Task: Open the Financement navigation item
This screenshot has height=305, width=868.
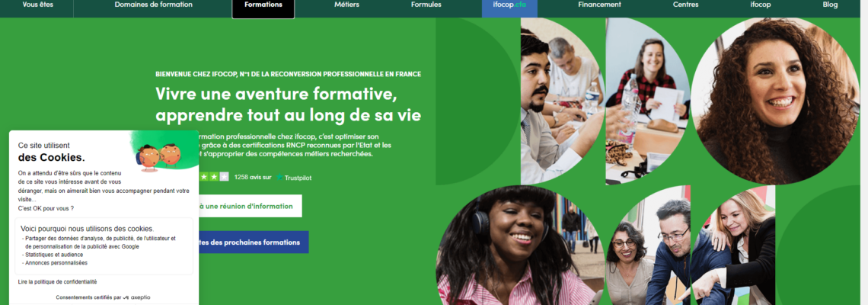Action: (599, 5)
